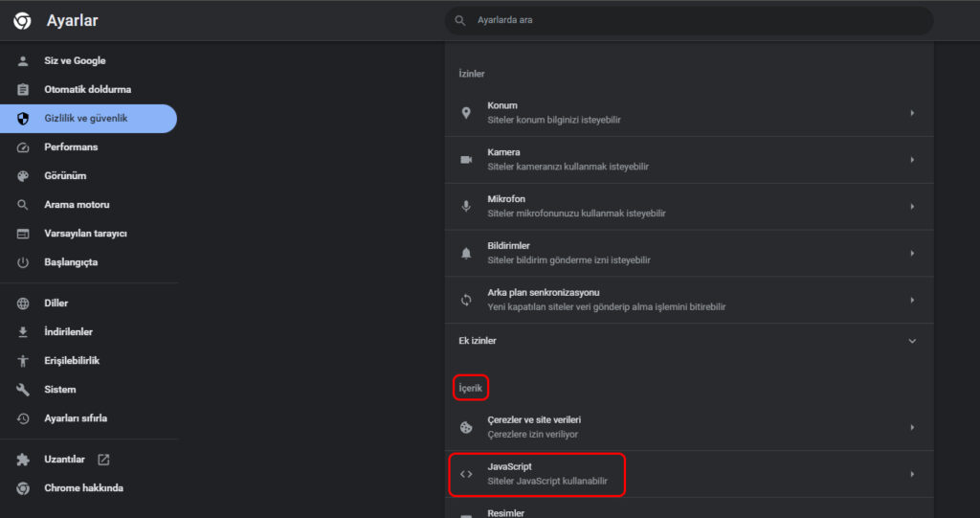Click the camera icon for Kamera

coord(466,160)
